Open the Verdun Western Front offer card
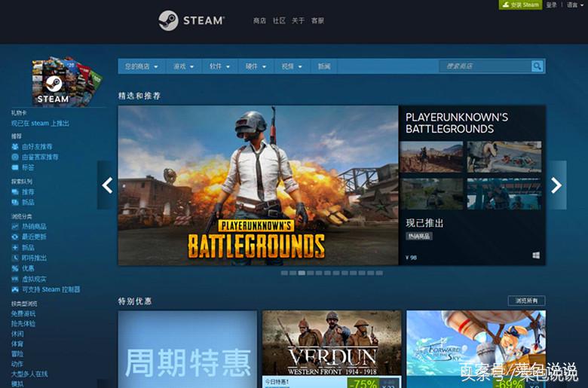The image size is (588, 388). point(332,349)
